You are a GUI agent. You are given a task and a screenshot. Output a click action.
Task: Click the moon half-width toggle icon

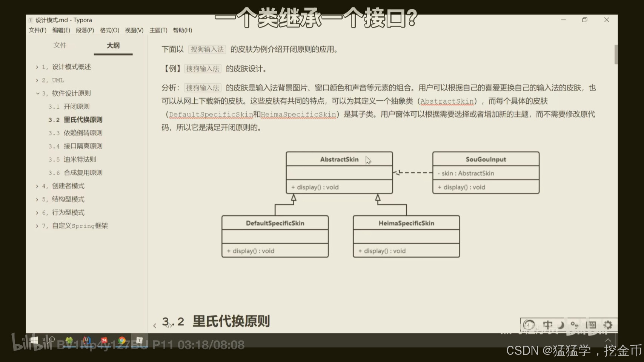(x=561, y=325)
